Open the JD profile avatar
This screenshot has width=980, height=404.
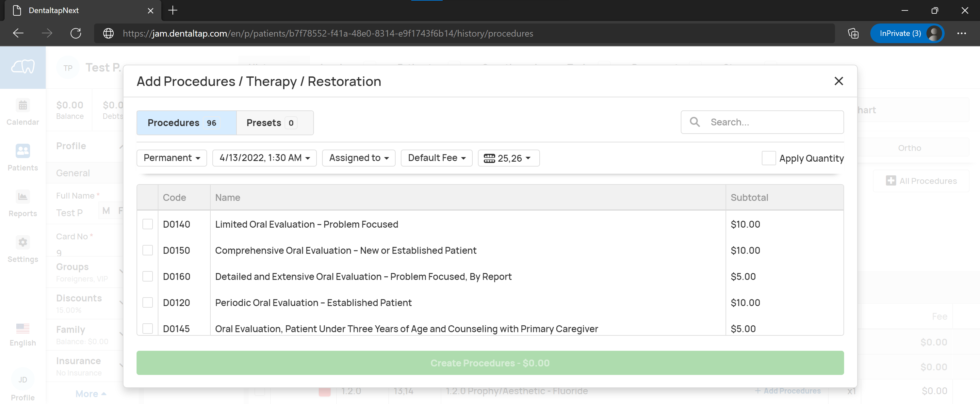tap(23, 379)
